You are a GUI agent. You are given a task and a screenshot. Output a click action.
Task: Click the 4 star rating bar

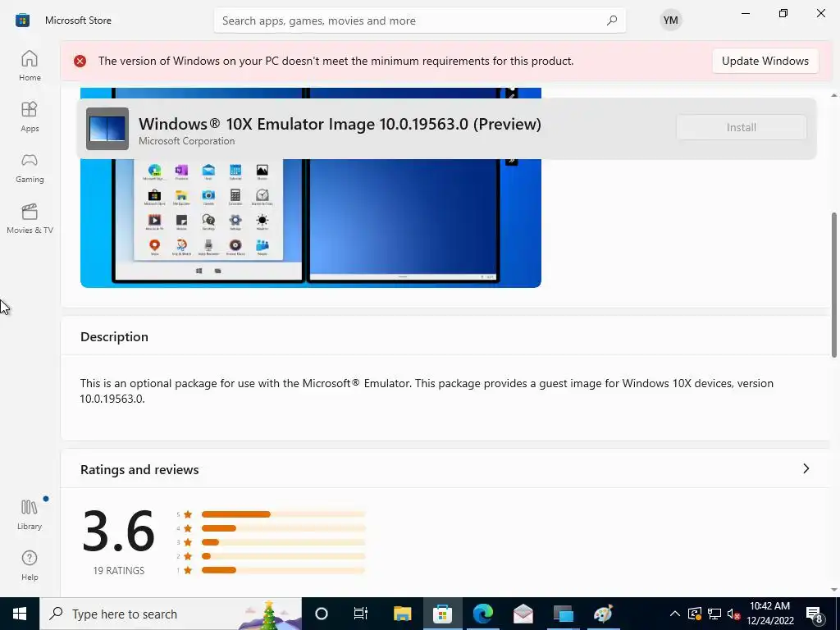point(283,528)
